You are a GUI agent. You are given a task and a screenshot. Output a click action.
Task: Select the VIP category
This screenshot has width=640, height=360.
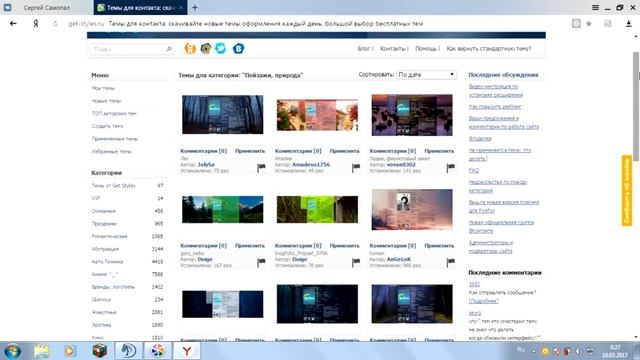coord(96,198)
